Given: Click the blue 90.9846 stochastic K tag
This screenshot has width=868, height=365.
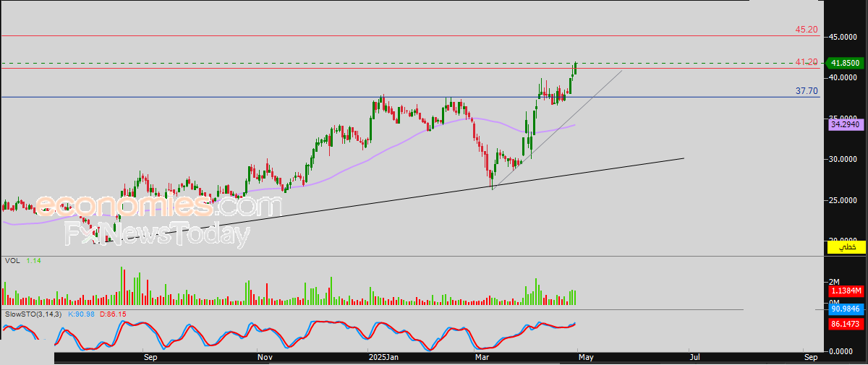Looking at the screenshot, I should click(846, 309).
